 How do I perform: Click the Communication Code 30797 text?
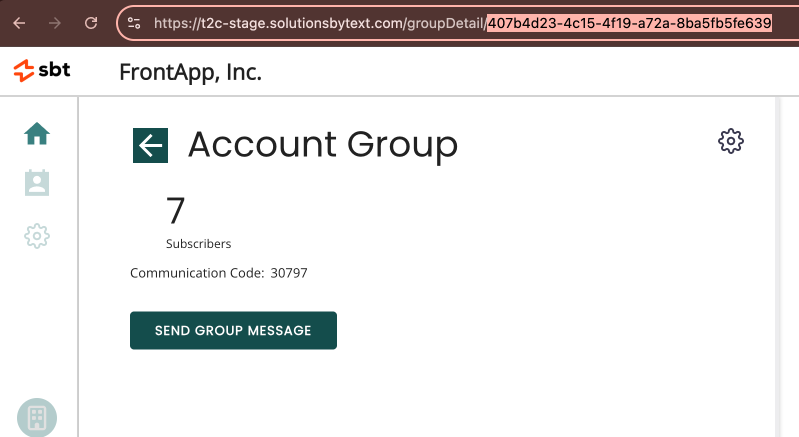point(219,273)
